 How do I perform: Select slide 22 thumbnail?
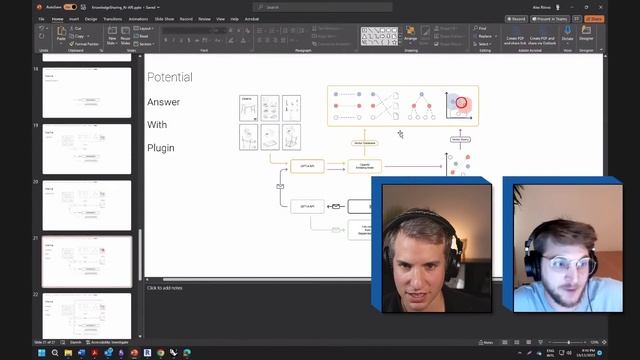(x=87, y=316)
